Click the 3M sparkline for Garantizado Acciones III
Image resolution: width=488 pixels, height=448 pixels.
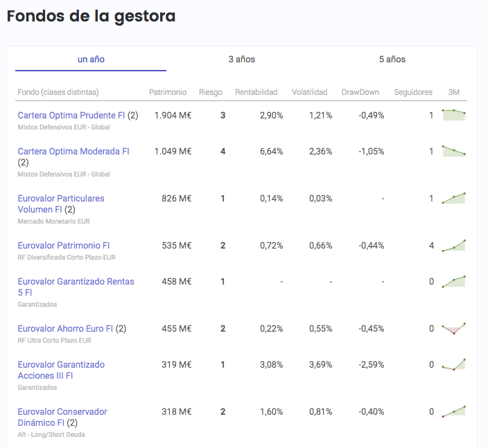coord(454,364)
